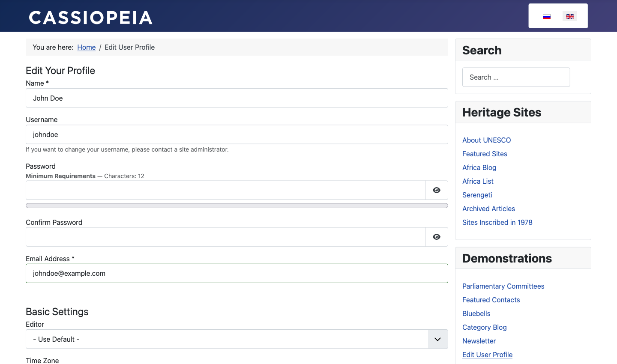The image size is (617, 364).
Task: Click the "Edit Your Profile" heading
Action: pyautogui.click(x=60, y=71)
